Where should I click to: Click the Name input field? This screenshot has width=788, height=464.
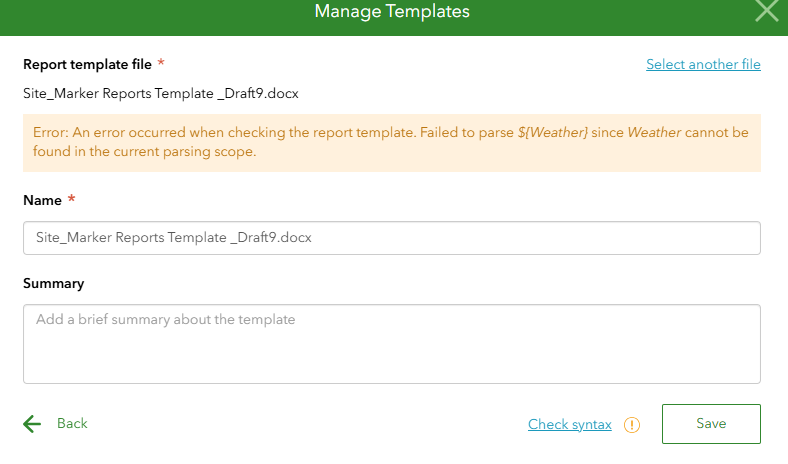tap(391, 238)
